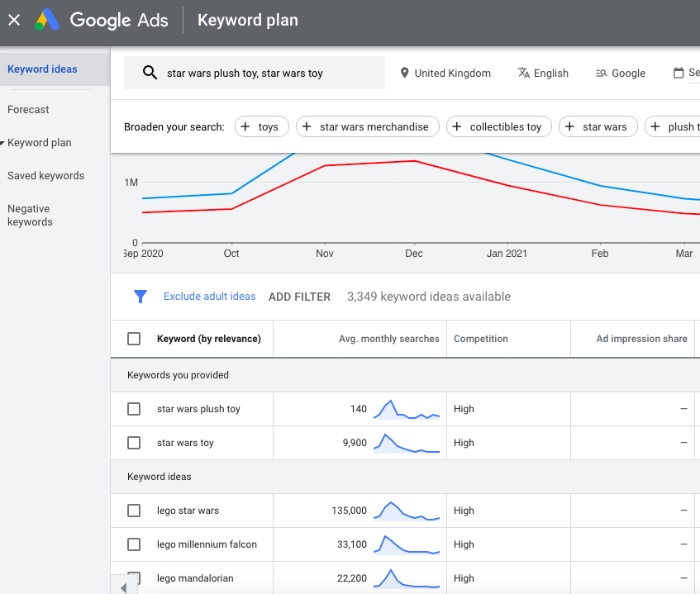This screenshot has height=594, width=700.
Task: Click the plus icon on the plush chip
Action: [655, 126]
